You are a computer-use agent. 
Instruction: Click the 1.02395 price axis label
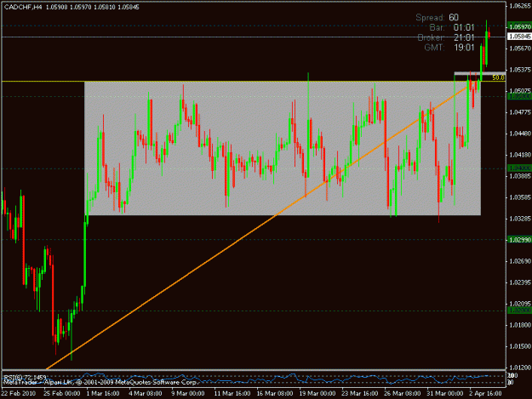tap(520, 282)
